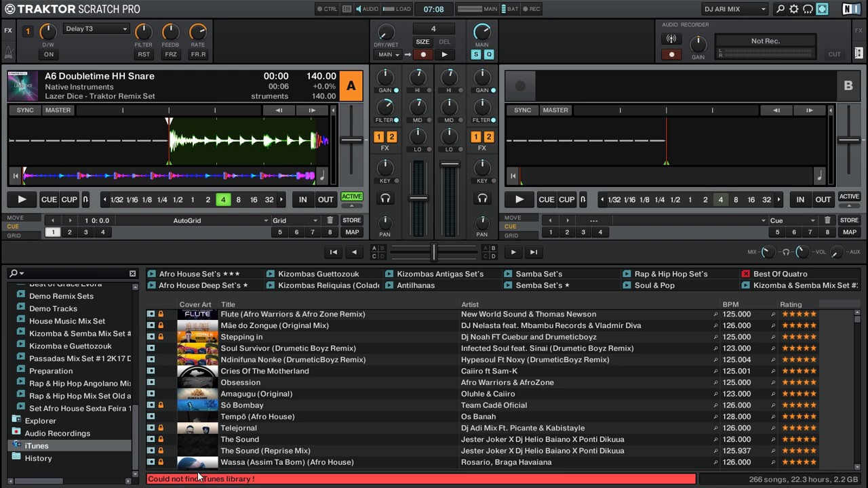Delete cue point with Deck A trash icon
The image size is (868, 488).
330,220
